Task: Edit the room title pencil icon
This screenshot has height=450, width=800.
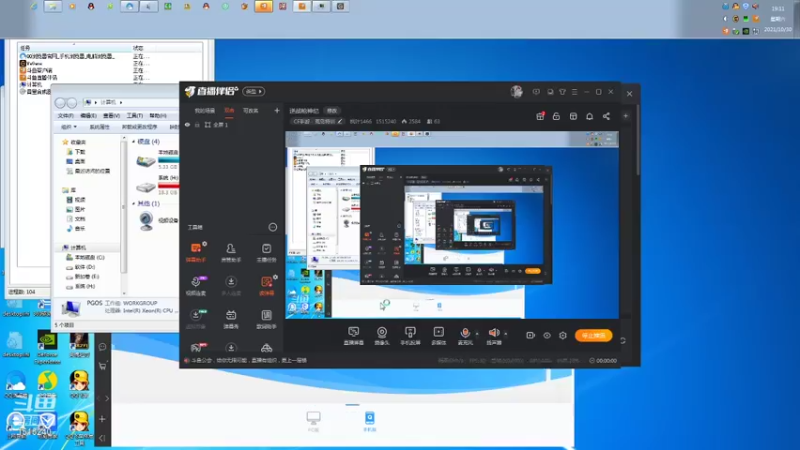Action: click(x=340, y=121)
